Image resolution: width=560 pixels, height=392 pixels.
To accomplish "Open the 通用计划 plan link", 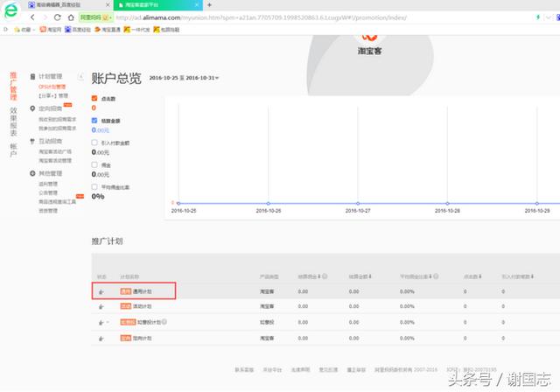I will pyautogui.click(x=142, y=291).
